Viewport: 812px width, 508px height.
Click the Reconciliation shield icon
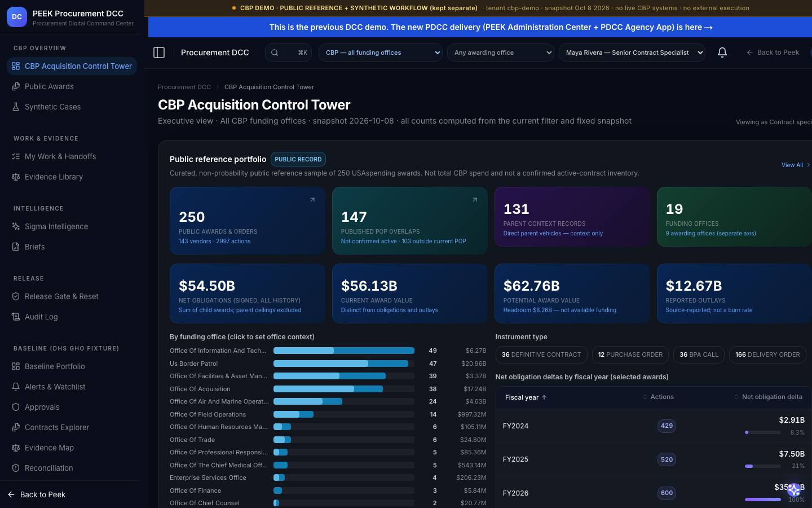[x=16, y=468]
